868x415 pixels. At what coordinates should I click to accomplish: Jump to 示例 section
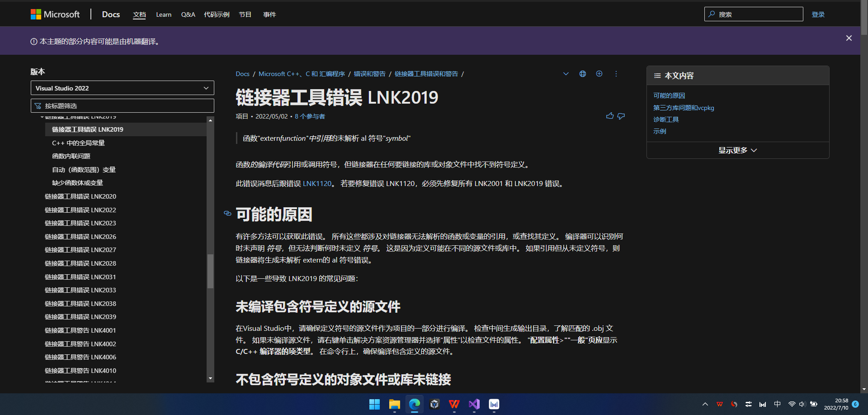point(660,131)
